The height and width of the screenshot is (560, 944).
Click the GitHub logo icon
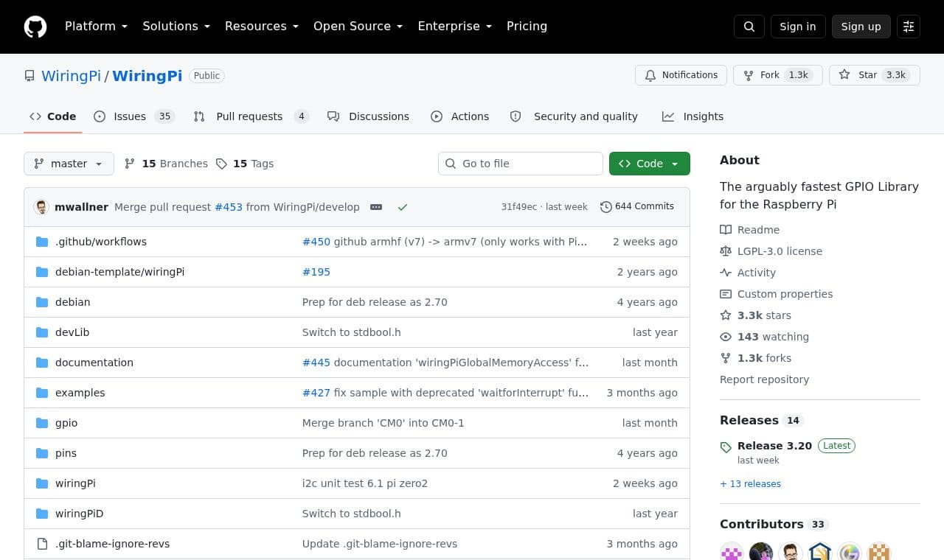[x=35, y=27]
